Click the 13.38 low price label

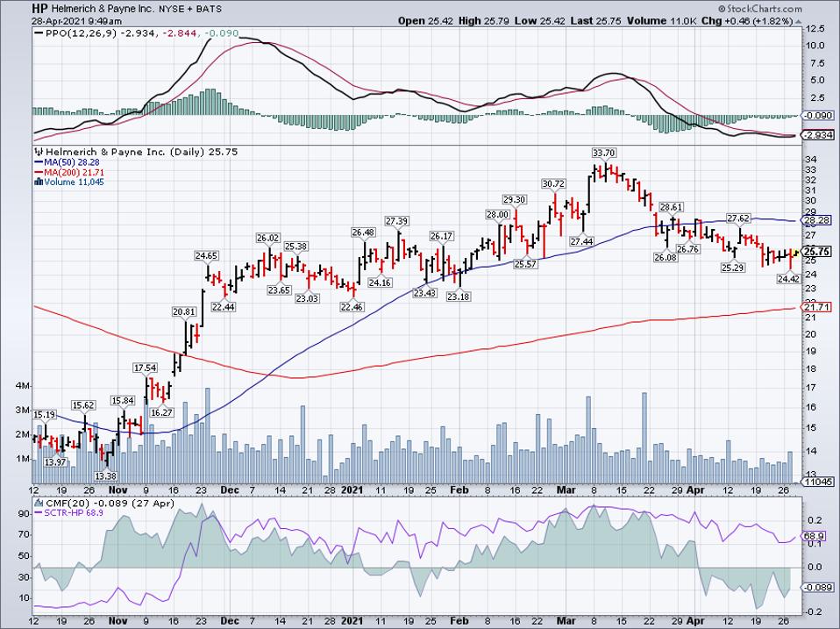pyautogui.click(x=105, y=475)
